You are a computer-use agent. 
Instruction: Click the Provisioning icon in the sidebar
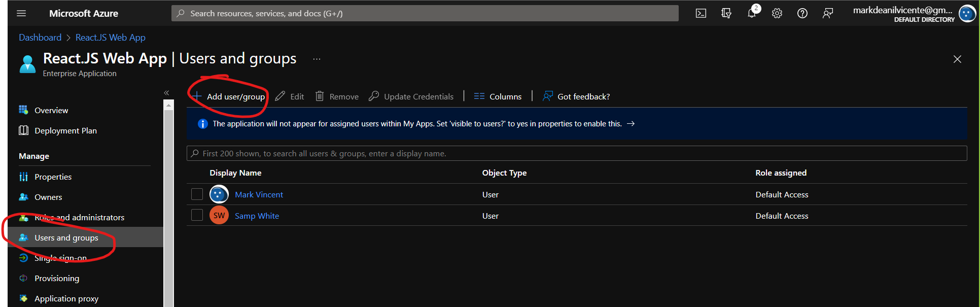[23, 278]
